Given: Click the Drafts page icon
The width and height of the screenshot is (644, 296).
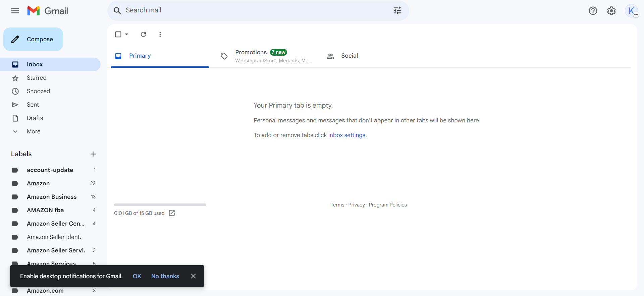Looking at the screenshot, I should pos(15,118).
